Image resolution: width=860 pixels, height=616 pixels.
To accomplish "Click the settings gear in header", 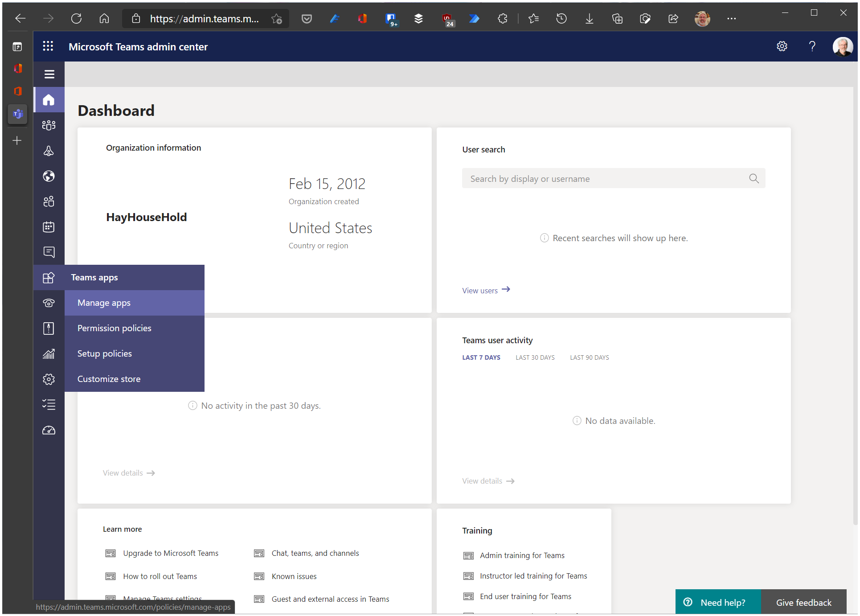I will coord(782,46).
